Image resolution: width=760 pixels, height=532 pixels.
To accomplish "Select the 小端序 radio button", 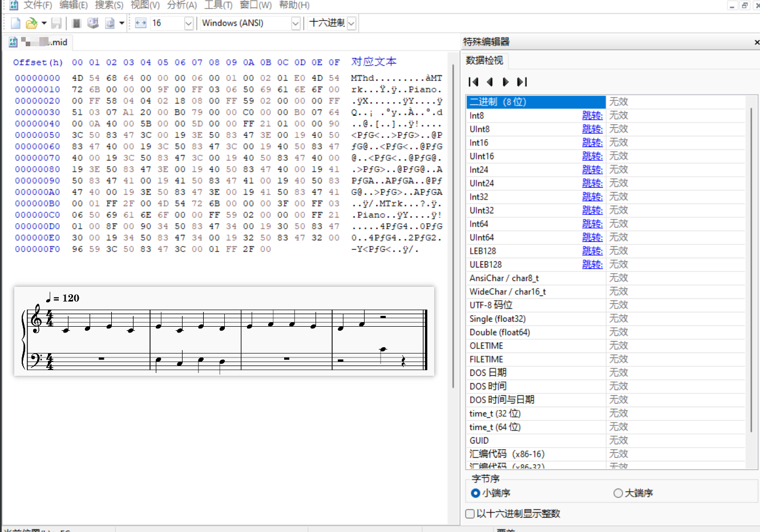I will pyautogui.click(x=475, y=493).
